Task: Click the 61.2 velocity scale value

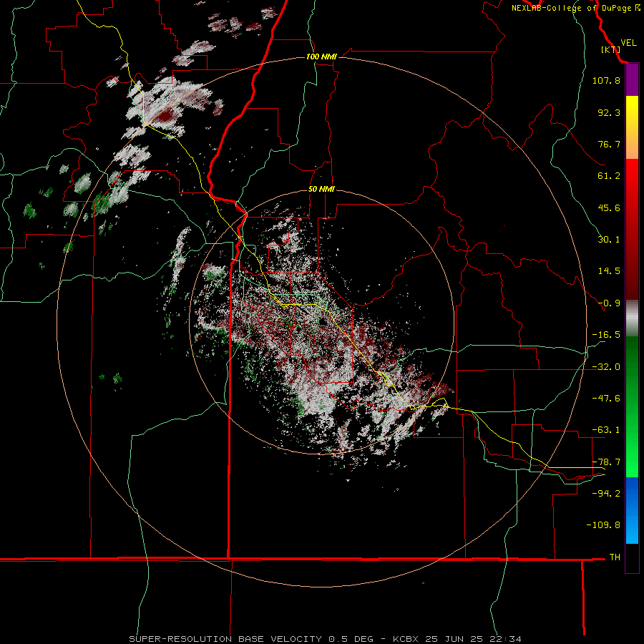Action: click(609, 176)
